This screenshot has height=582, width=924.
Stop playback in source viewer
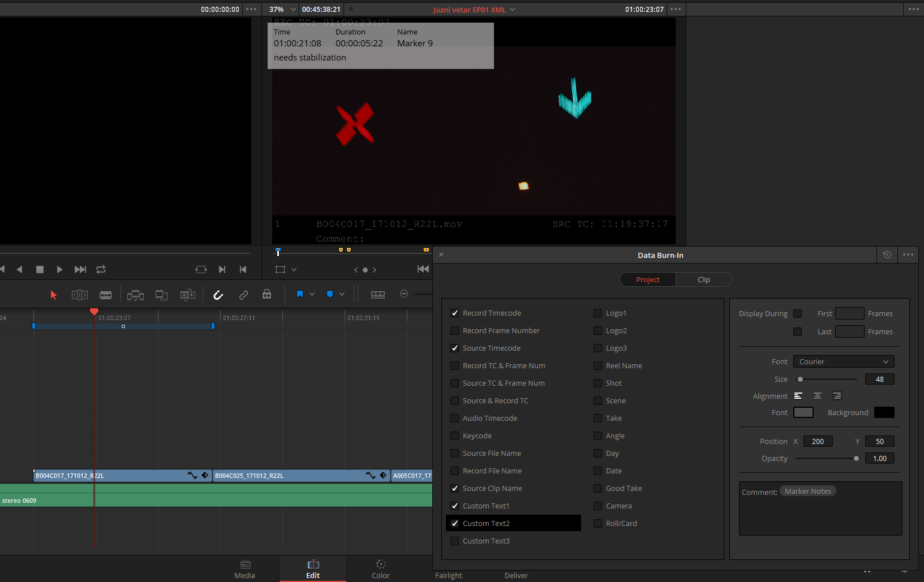pyautogui.click(x=40, y=270)
